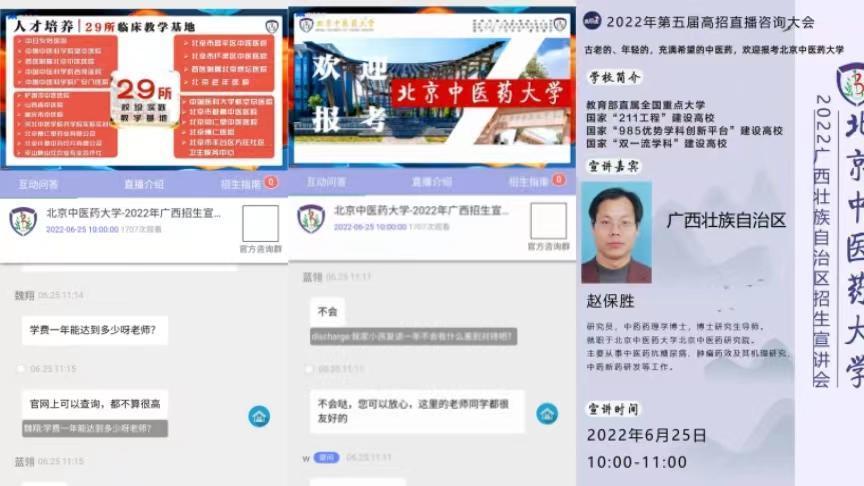Screen dimensions: 864x486
Task: Open 官方咨询群 QR code beside 1787次观看 title
Action: pyautogui.click(x=548, y=222)
